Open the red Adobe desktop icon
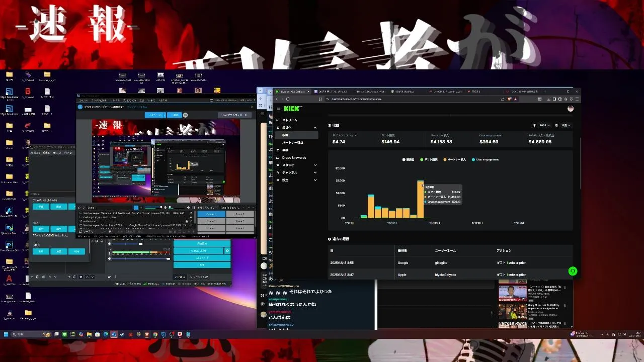 coord(9,280)
